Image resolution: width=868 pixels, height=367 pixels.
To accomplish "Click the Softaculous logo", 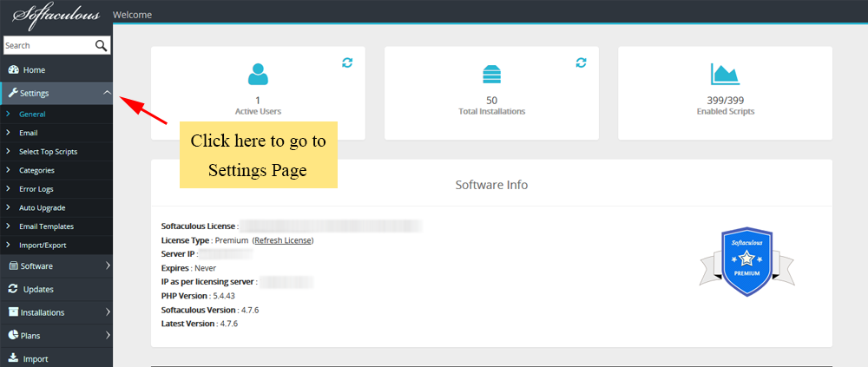I will (56, 16).
